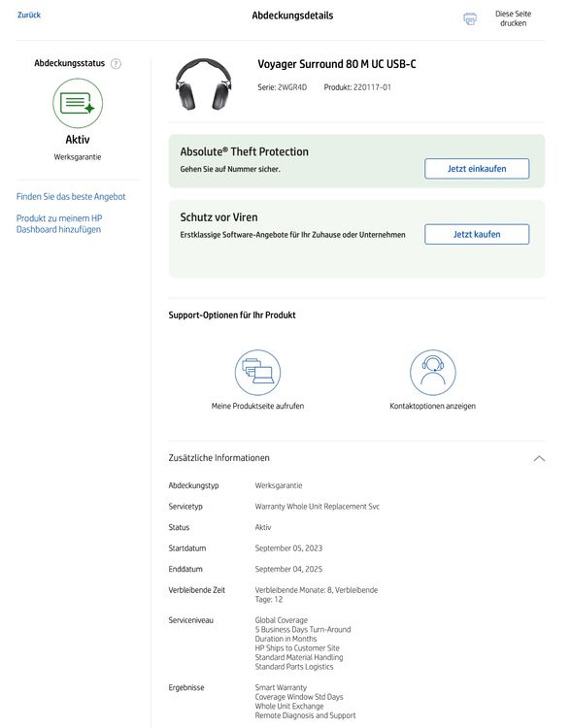Open Meine Produktseite aufrufen devices icon

257,373
